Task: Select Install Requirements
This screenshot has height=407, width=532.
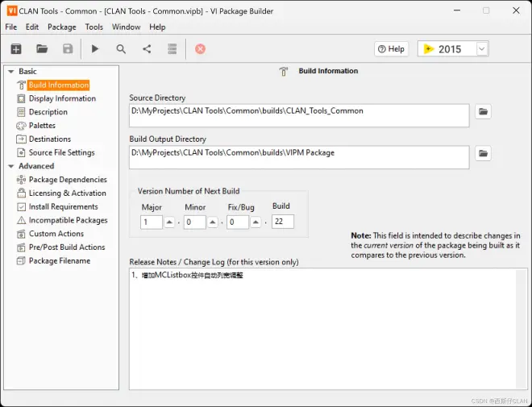Action: [x=64, y=207]
